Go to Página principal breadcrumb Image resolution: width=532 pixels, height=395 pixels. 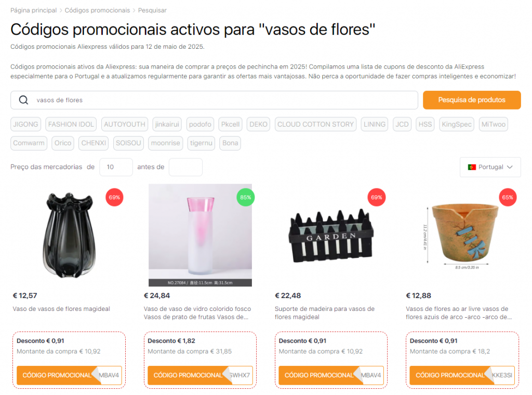pyautogui.click(x=34, y=10)
